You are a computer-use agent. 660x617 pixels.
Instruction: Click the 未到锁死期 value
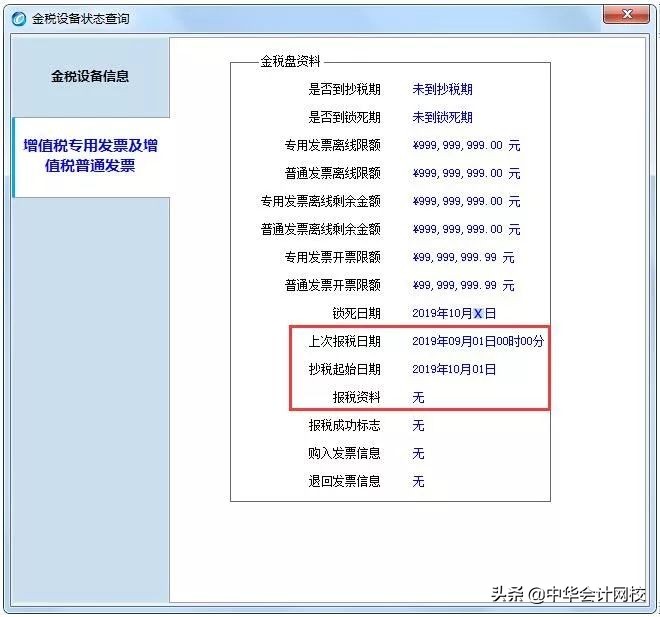coord(442,117)
